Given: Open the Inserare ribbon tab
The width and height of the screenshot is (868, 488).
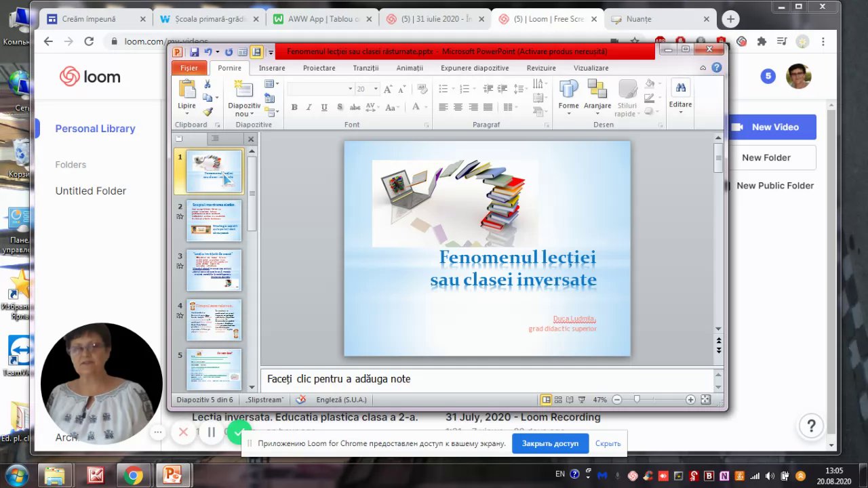Looking at the screenshot, I should point(272,68).
